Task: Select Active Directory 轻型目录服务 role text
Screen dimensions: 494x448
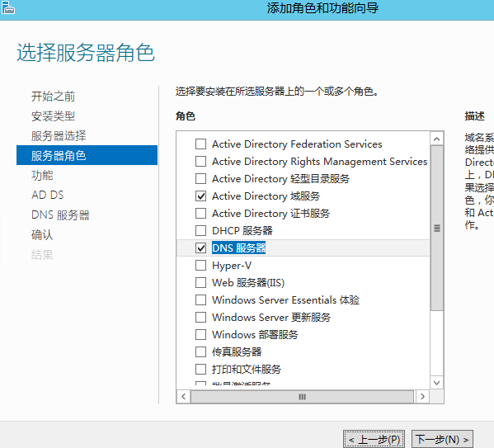Action: [x=280, y=179]
